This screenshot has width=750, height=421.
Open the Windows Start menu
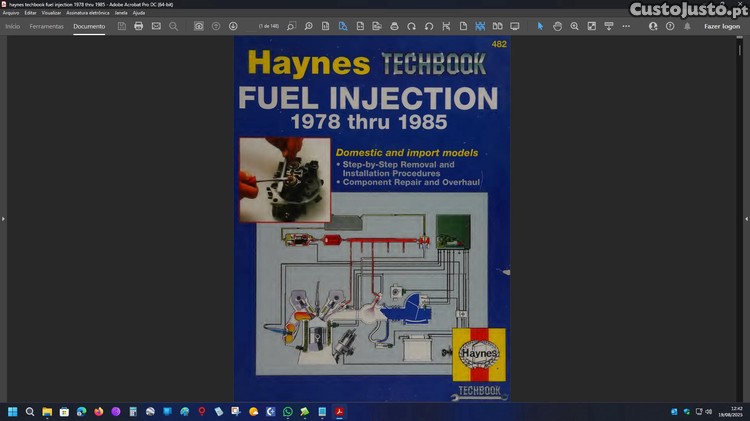13,411
